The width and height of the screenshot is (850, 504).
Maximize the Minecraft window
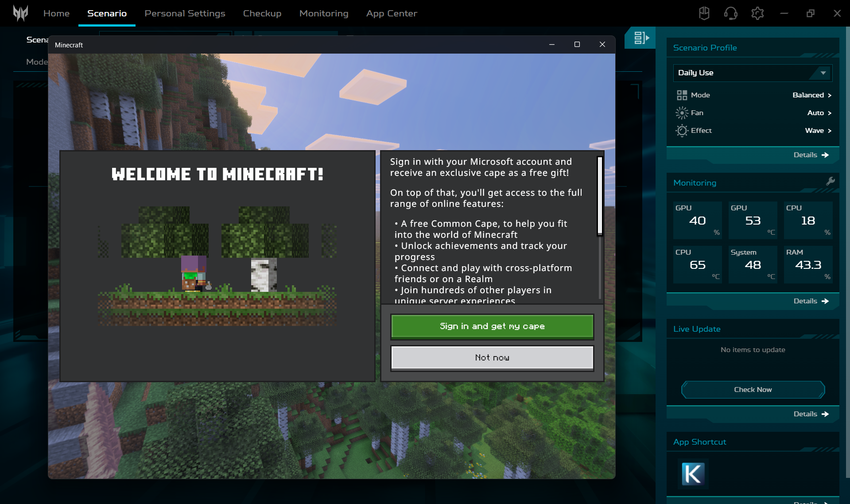(x=577, y=44)
